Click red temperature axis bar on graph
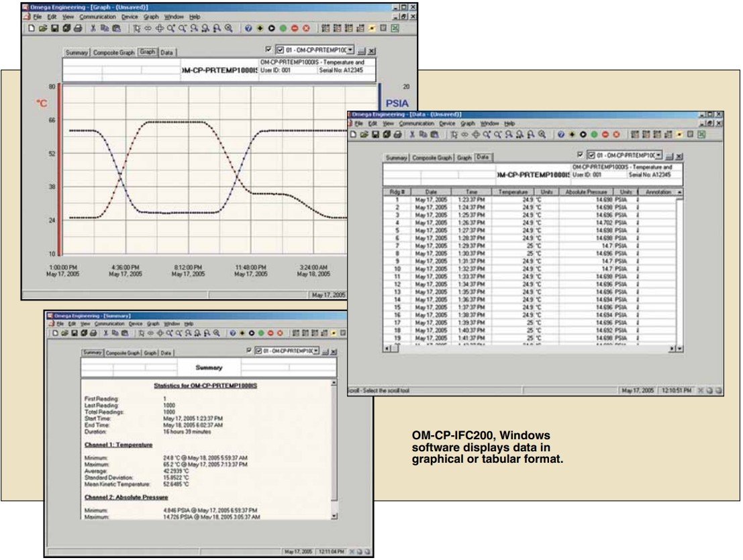The height and width of the screenshot is (560, 743). [x=60, y=170]
